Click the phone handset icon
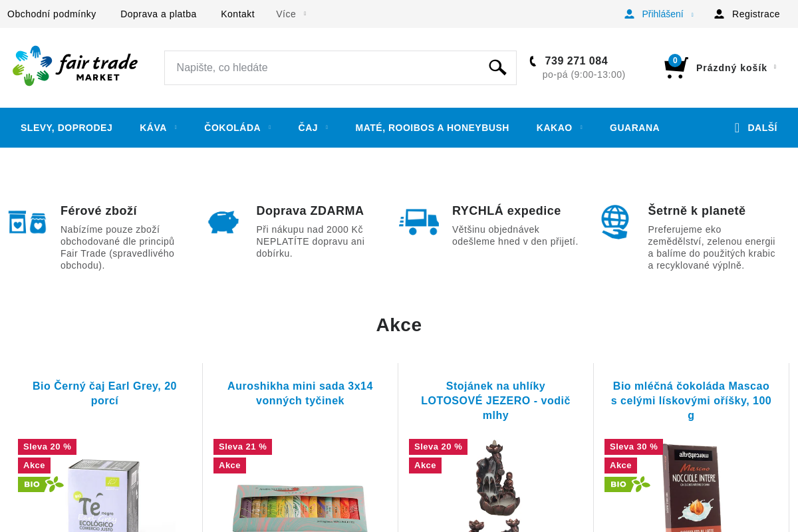This screenshot has height=532, width=798. click(x=533, y=61)
